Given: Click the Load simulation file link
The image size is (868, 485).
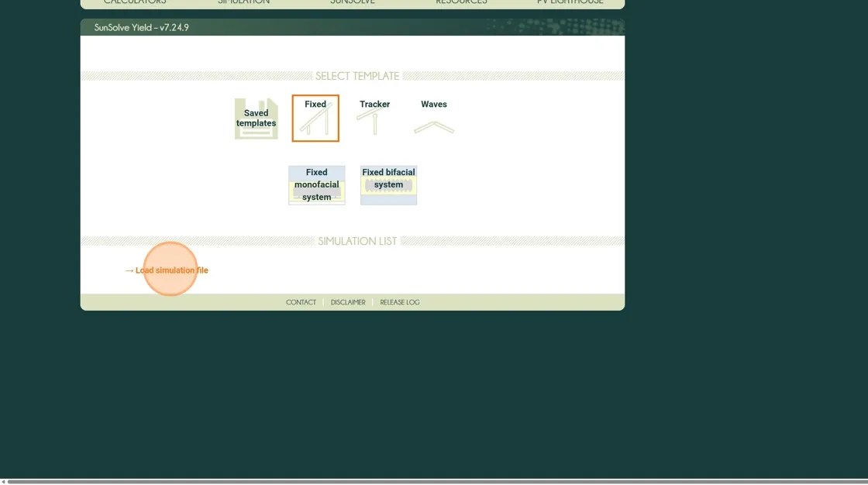Looking at the screenshot, I should [171, 270].
